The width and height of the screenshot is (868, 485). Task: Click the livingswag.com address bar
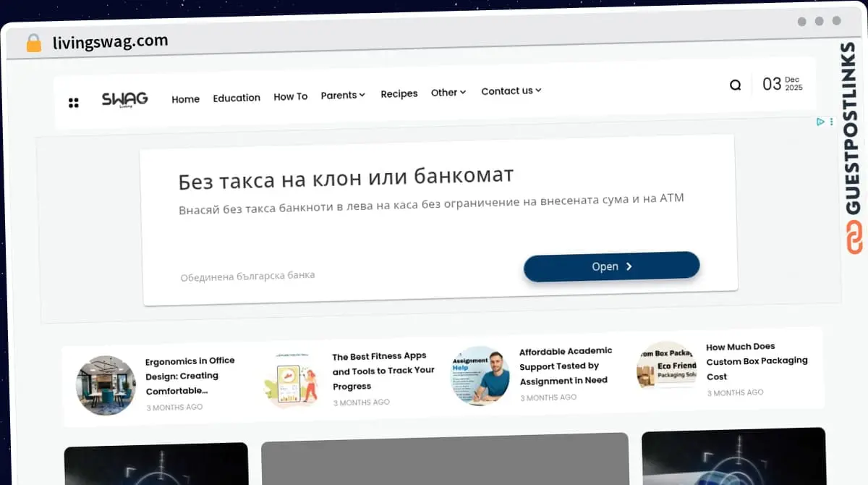(111, 41)
